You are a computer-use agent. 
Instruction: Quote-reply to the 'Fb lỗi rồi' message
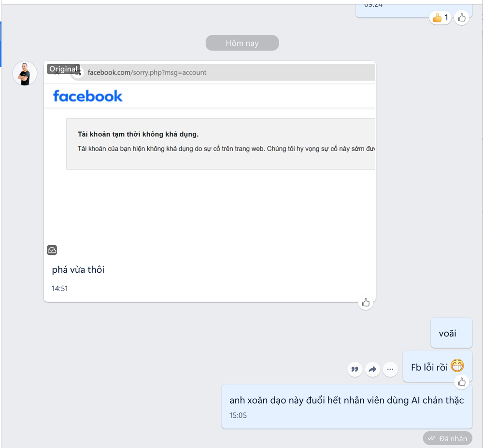(x=355, y=369)
